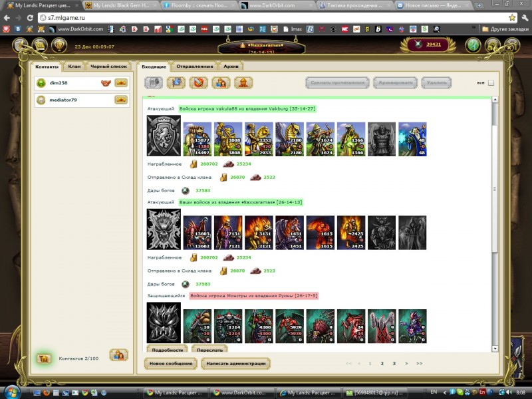The width and height of the screenshot is (532, 399).
Task: Select vakula88's unit with 15877 troops
Action: pyautogui.click(x=197, y=139)
